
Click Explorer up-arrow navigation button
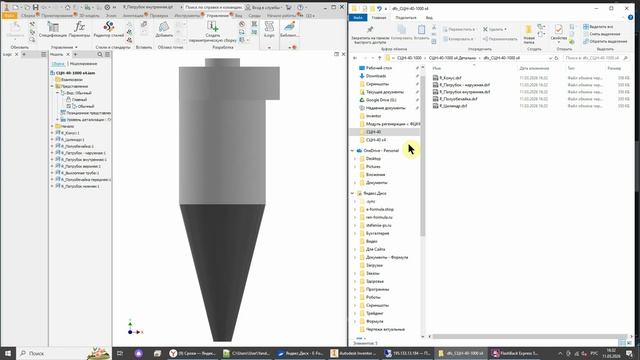click(379, 58)
